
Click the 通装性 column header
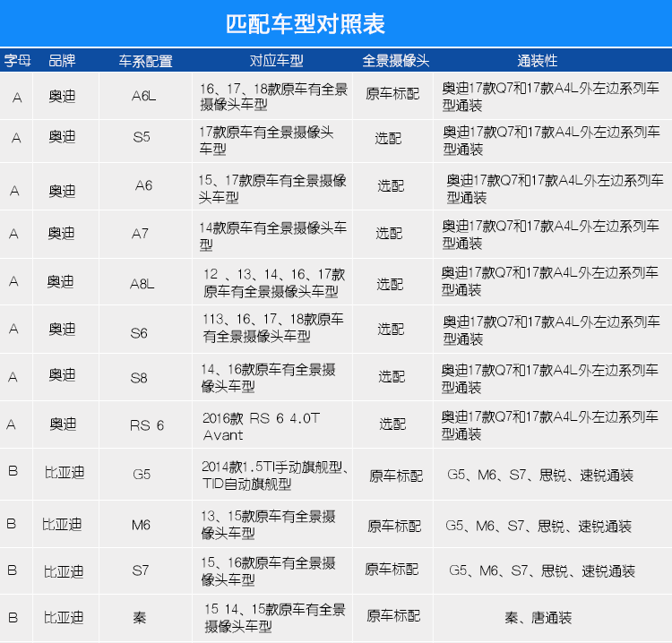point(537,60)
